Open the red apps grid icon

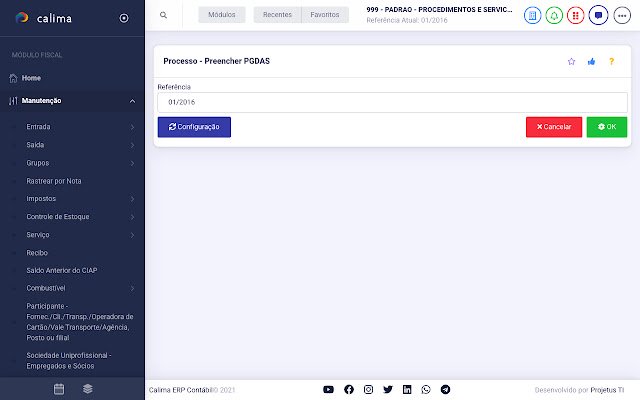[x=576, y=16]
